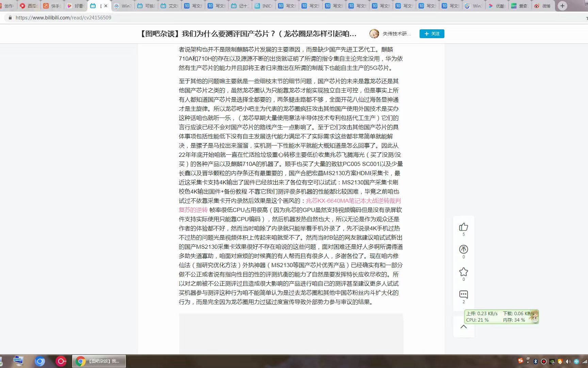Open the network signal tray icon
This screenshot has height=368, width=588.
tap(585, 362)
